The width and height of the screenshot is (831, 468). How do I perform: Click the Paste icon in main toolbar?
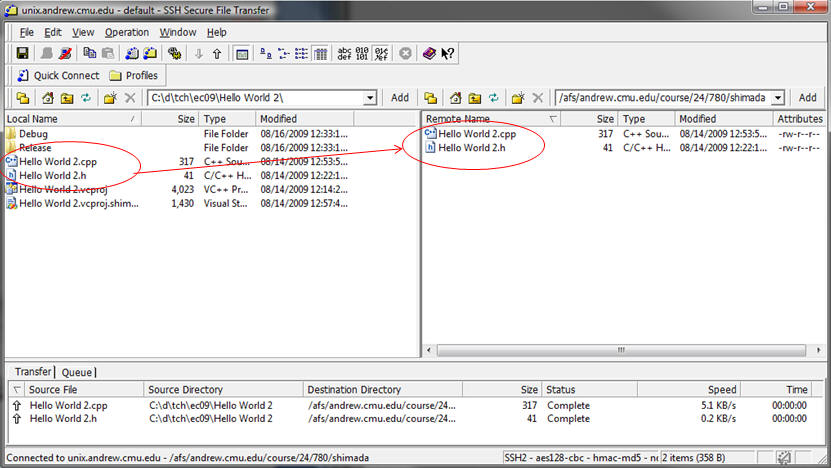click(108, 53)
